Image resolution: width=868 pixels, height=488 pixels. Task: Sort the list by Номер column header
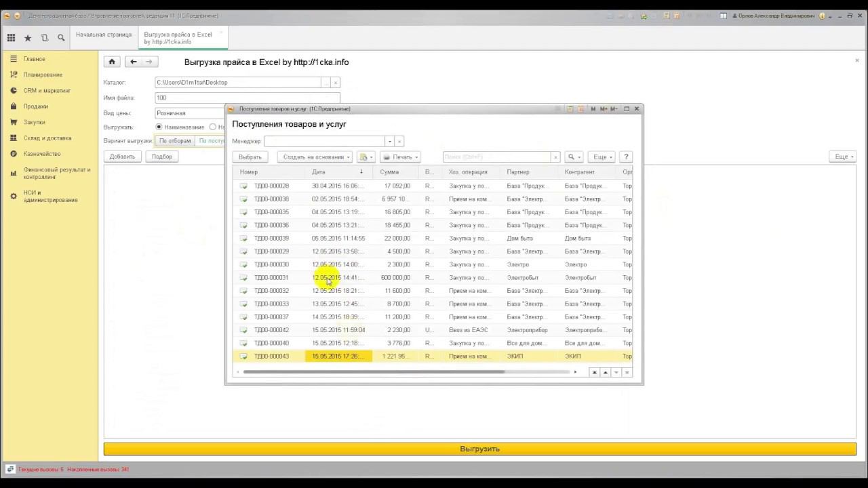tap(269, 172)
